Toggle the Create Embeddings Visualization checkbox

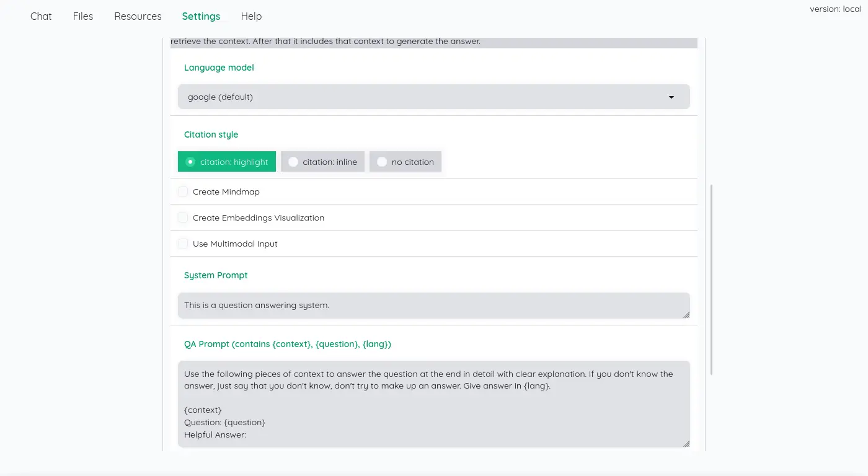(x=183, y=218)
